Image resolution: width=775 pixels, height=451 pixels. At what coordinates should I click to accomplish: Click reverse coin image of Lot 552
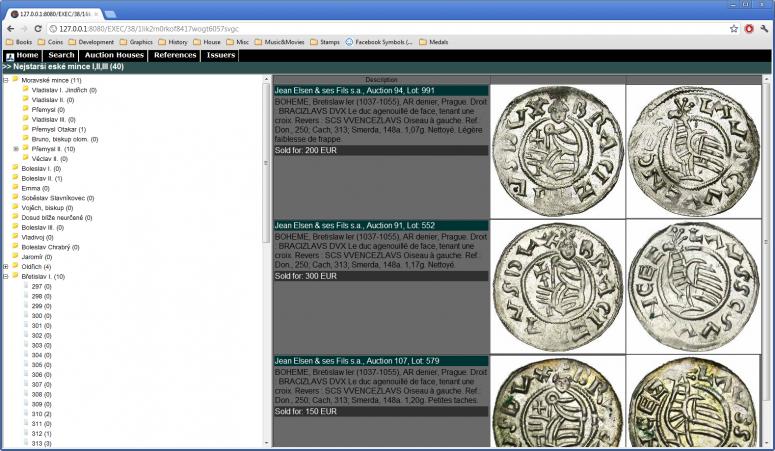click(x=694, y=287)
